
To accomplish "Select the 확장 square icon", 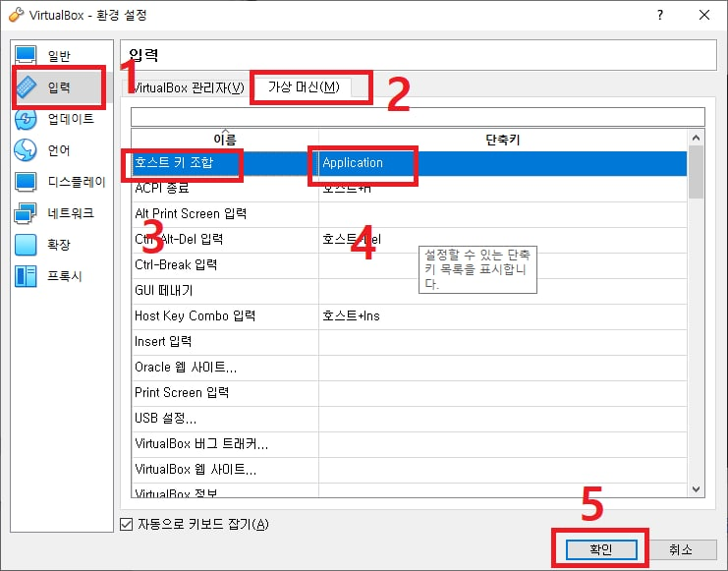I will (26, 245).
